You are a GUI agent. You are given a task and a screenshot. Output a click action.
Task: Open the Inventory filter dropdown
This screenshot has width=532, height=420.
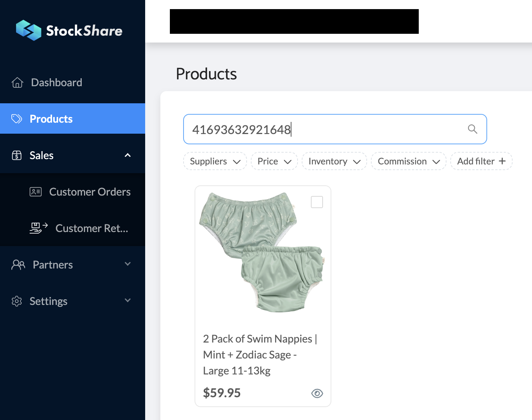pyautogui.click(x=334, y=161)
